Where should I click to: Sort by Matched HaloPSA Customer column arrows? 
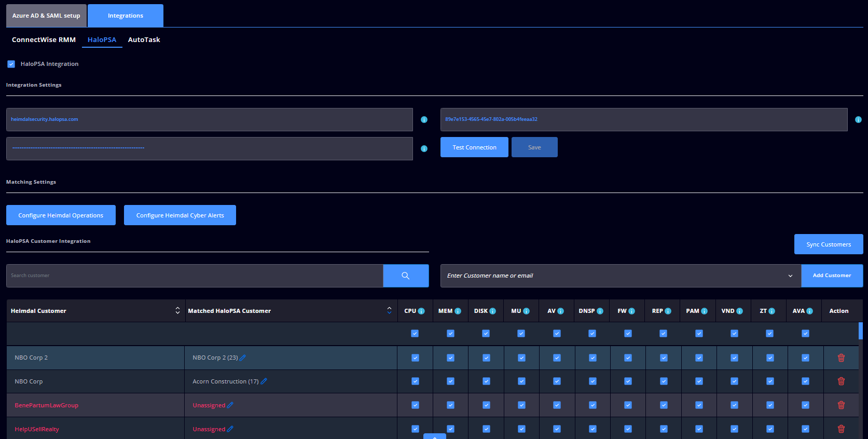pos(389,311)
